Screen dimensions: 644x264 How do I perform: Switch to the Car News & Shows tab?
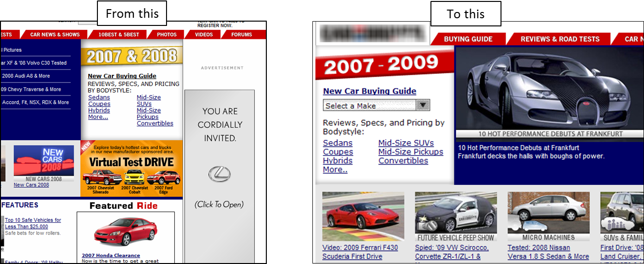coord(55,35)
